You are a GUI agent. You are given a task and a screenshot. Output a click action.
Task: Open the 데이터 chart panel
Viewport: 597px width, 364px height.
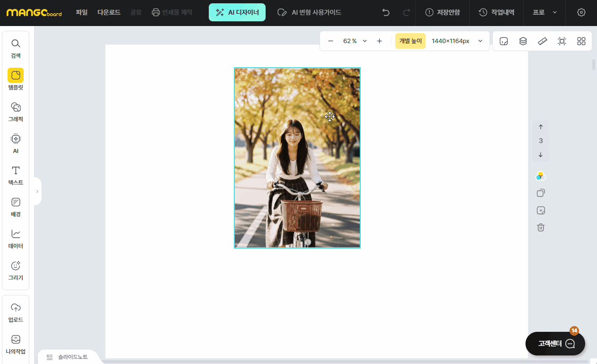16,239
